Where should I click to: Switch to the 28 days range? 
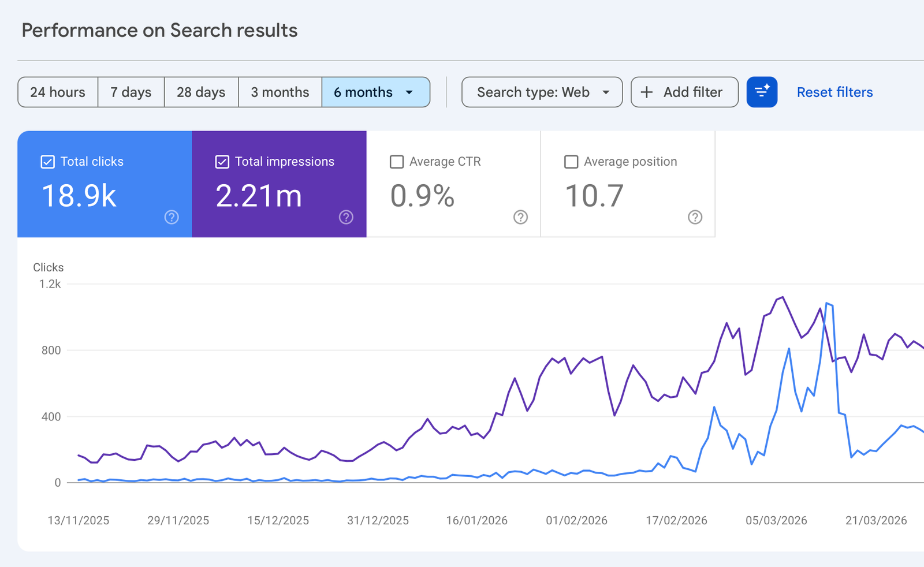(x=201, y=92)
